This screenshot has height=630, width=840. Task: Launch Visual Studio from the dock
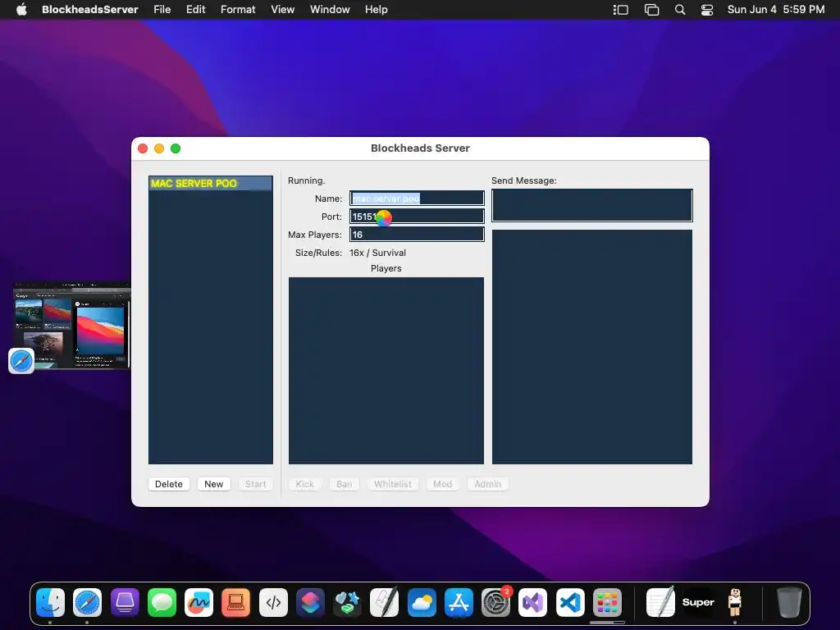pyautogui.click(x=533, y=603)
